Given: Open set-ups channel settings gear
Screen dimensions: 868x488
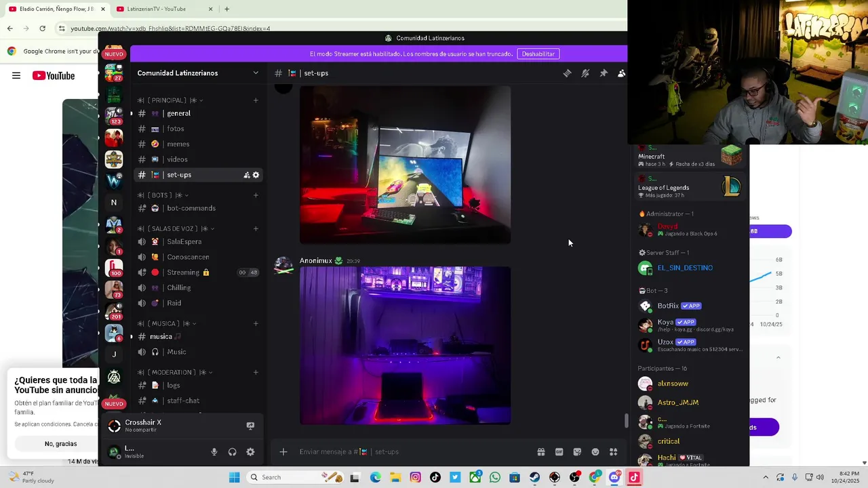Looking at the screenshot, I should (x=256, y=175).
